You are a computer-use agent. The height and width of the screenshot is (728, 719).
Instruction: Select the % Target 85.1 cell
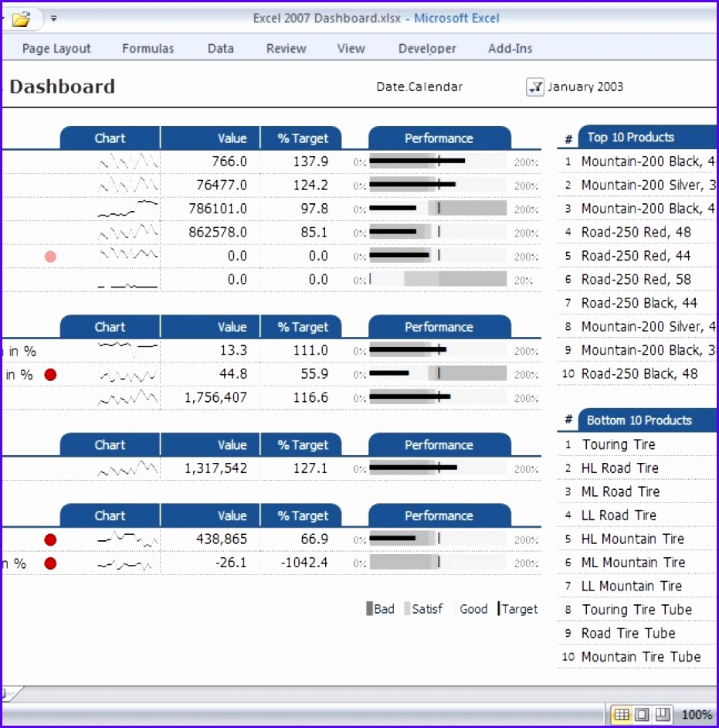(301, 232)
